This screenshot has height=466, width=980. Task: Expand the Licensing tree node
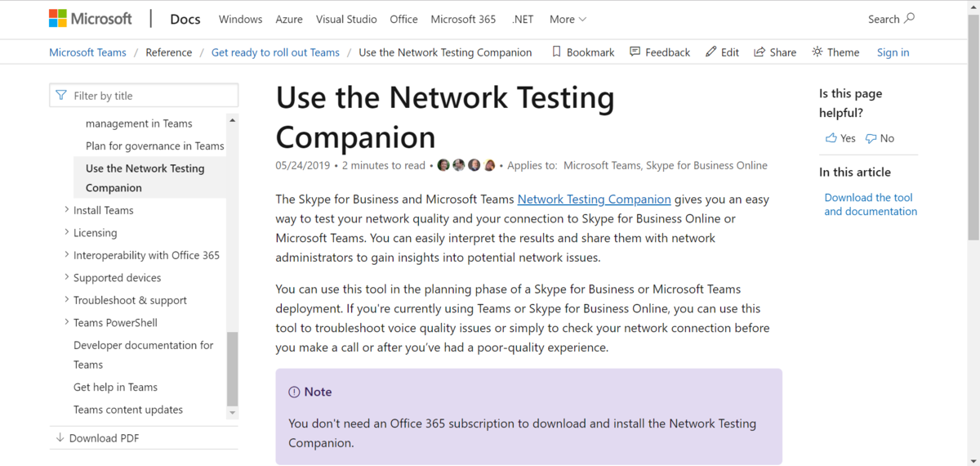click(66, 232)
